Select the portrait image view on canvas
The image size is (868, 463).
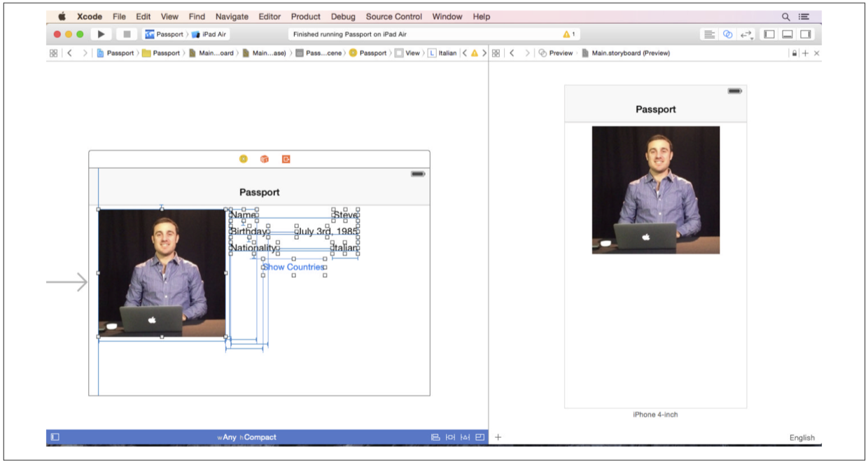pyautogui.click(x=162, y=273)
